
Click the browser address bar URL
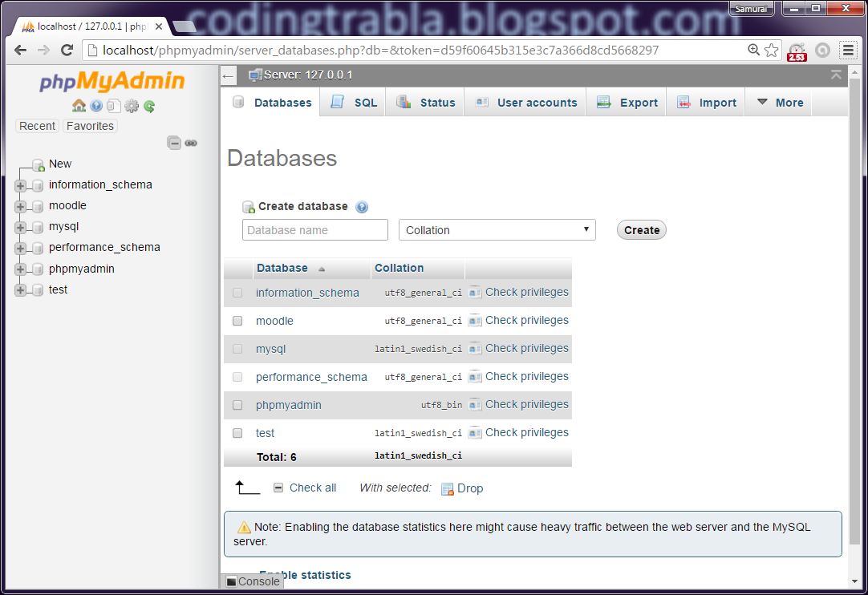(x=380, y=51)
